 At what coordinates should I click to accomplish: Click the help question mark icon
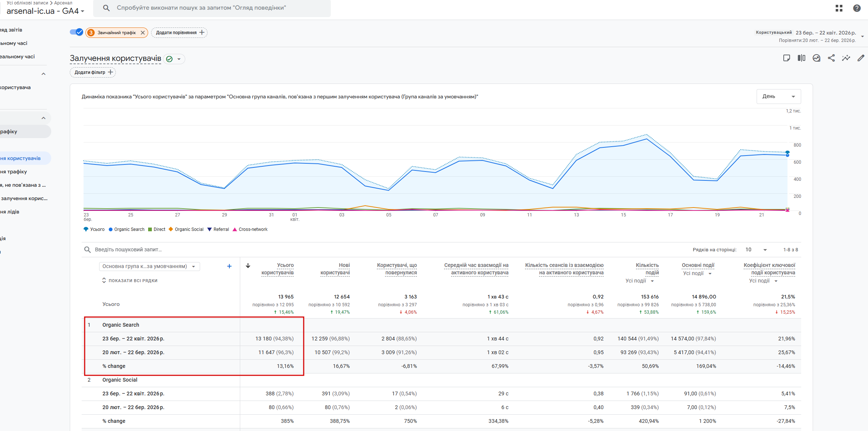click(856, 8)
